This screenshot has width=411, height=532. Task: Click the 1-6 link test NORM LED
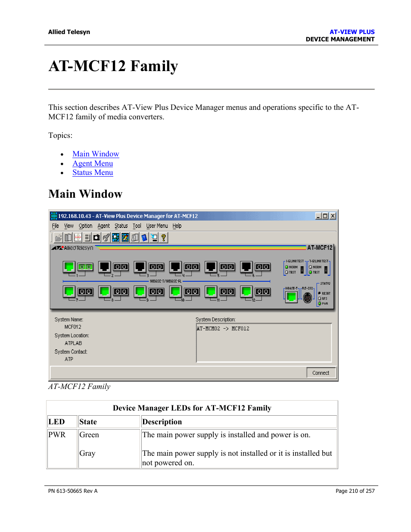coord(286,267)
